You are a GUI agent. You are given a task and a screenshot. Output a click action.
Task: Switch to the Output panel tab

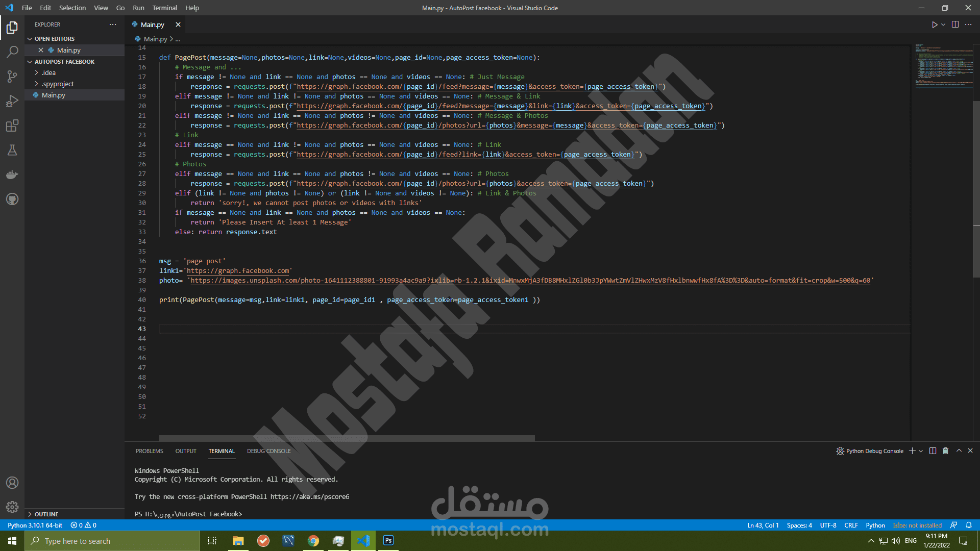click(x=186, y=451)
